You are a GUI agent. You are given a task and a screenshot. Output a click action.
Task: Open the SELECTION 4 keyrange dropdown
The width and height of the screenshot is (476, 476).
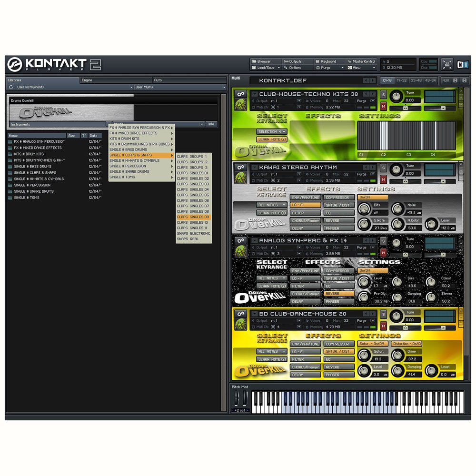pyautogui.click(x=272, y=132)
